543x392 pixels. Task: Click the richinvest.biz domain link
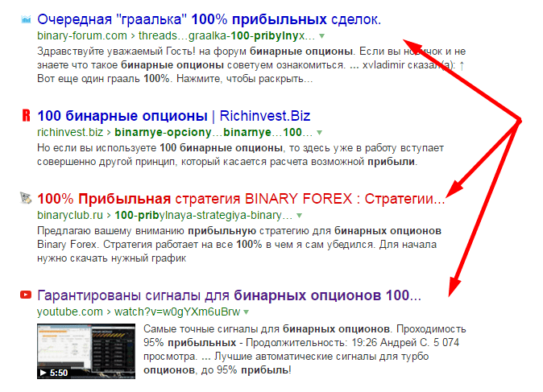(70, 132)
